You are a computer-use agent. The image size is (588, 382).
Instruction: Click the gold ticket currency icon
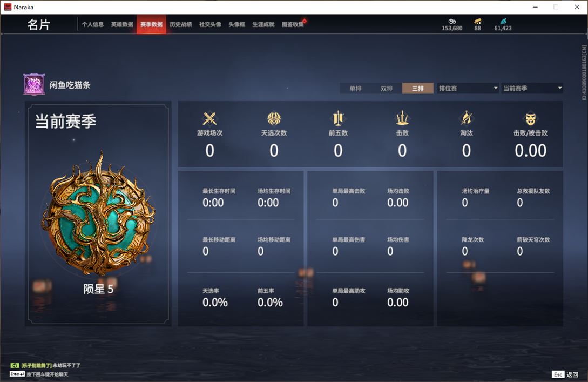pyautogui.click(x=477, y=22)
